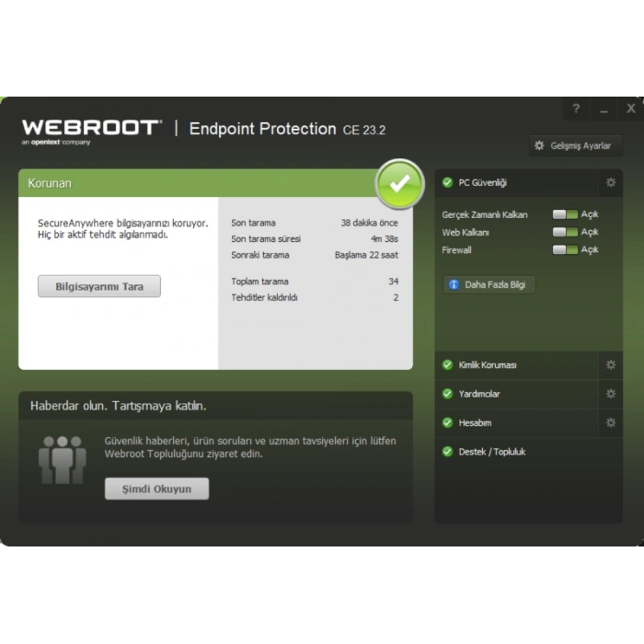Click the Webroot Topluluğunu ziyaret edin text
Viewport: 644px width, 644px height.
184,454
